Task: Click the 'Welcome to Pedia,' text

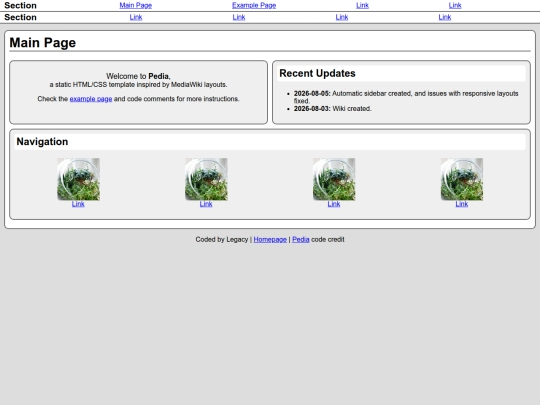Action: [x=138, y=76]
